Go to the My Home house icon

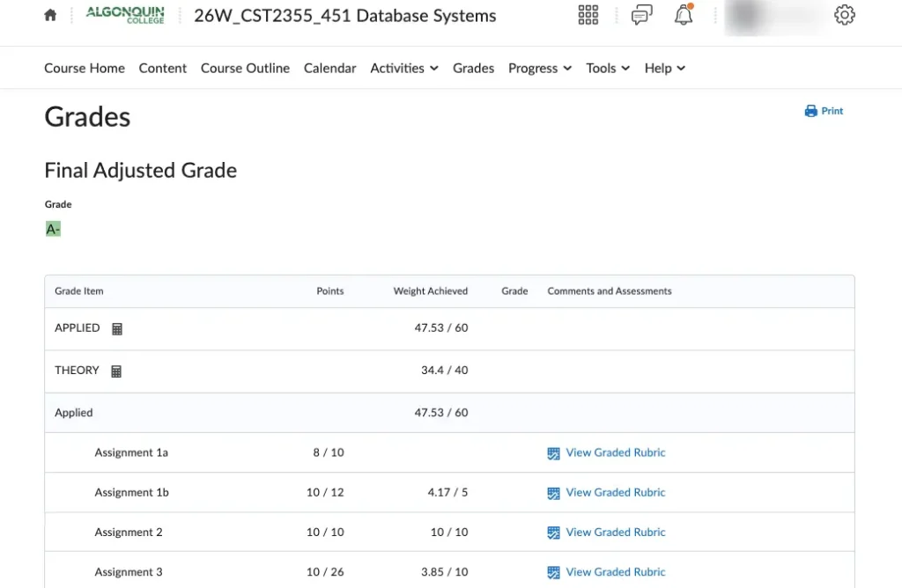(x=50, y=15)
